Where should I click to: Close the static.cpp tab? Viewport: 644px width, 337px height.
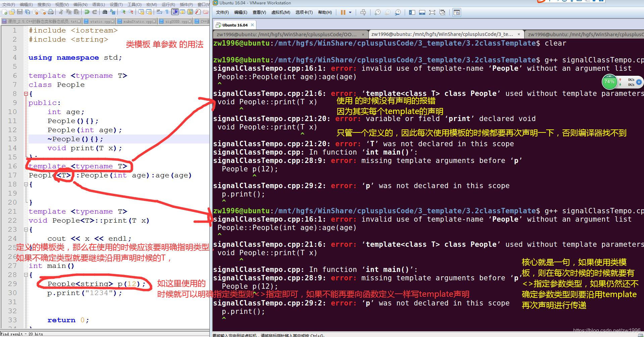(113, 21)
